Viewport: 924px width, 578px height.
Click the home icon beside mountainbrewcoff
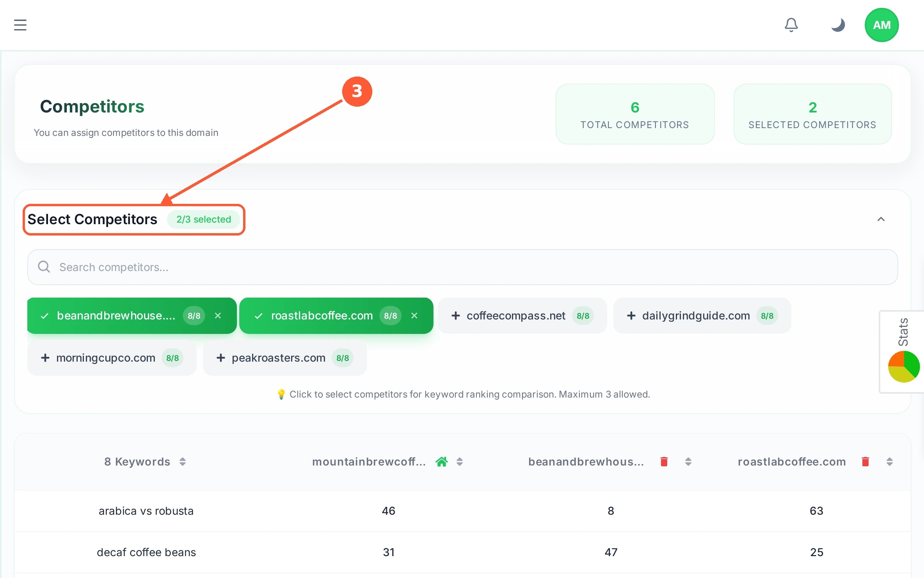tap(442, 462)
